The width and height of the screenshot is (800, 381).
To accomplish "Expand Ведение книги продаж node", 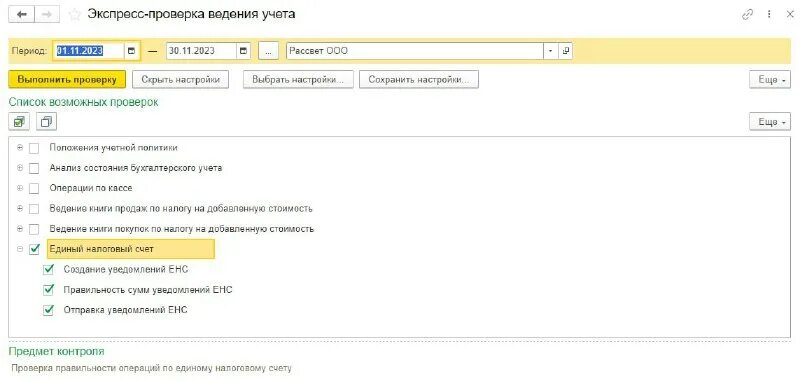I will [x=20, y=209].
